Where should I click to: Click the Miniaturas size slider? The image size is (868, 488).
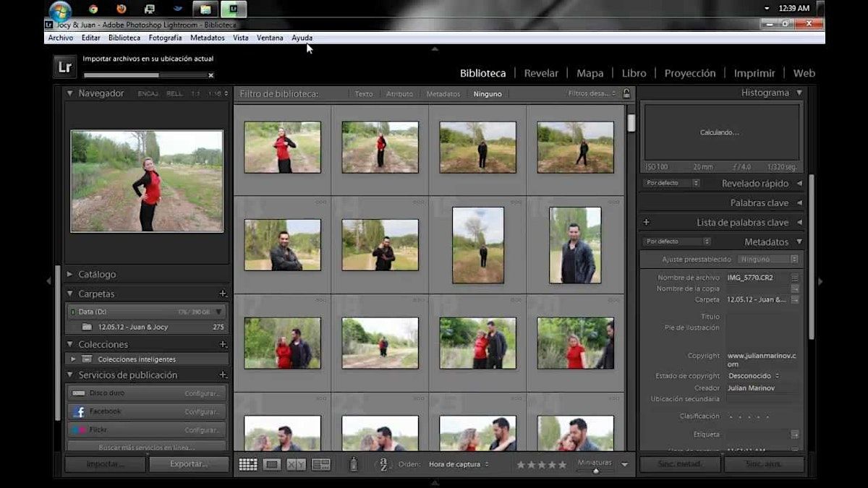(x=595, y=470)
